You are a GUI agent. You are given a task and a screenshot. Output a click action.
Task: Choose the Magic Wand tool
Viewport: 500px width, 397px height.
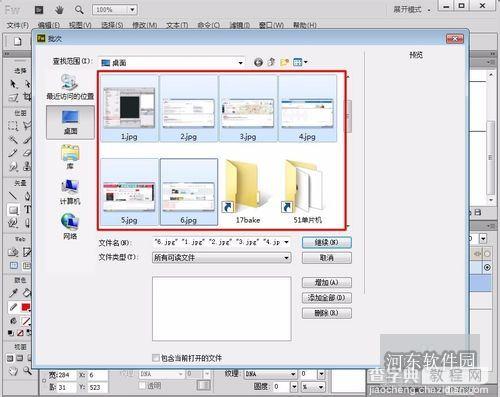13,140
